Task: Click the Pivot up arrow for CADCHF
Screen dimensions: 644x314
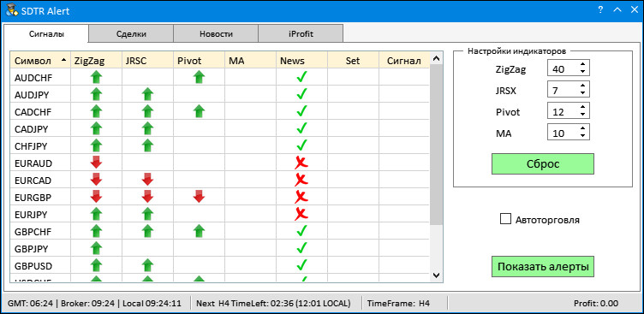Action: (199, 111)
